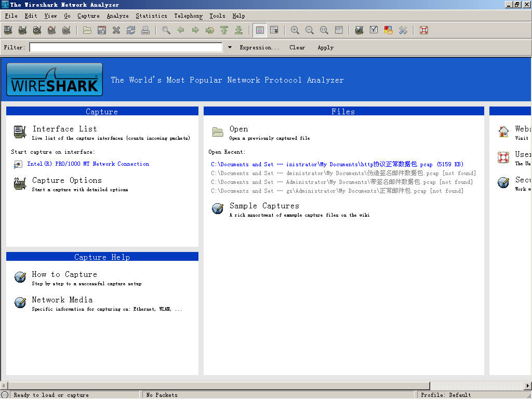Click Zoom to normal size toolbar icon
This screenshot has height=399, width=532.
click(324, 30)
